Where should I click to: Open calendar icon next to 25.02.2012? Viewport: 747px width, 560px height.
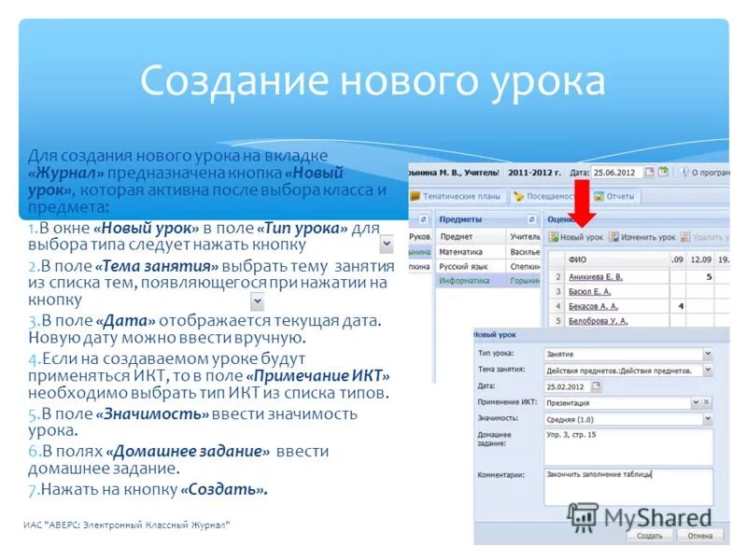(x=596, y=385)
